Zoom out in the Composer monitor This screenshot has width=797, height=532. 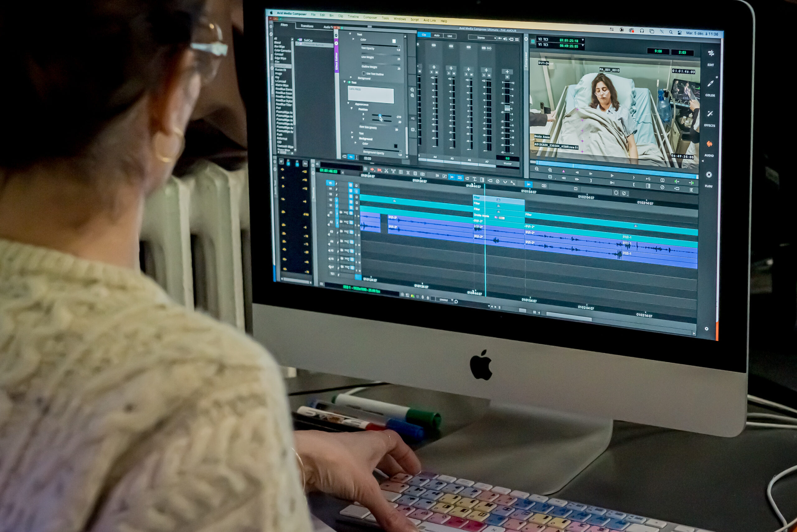tap(537, 169)
